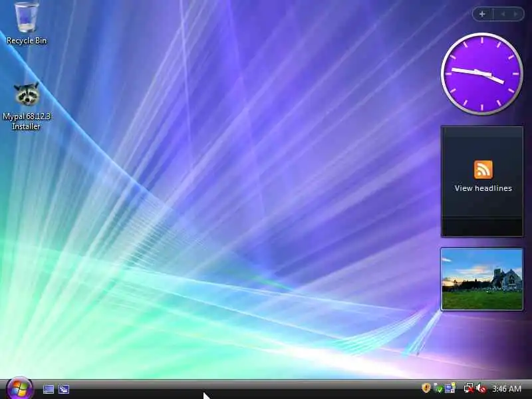Open the Security Center shield tray icon

click(x=426, y=388)
